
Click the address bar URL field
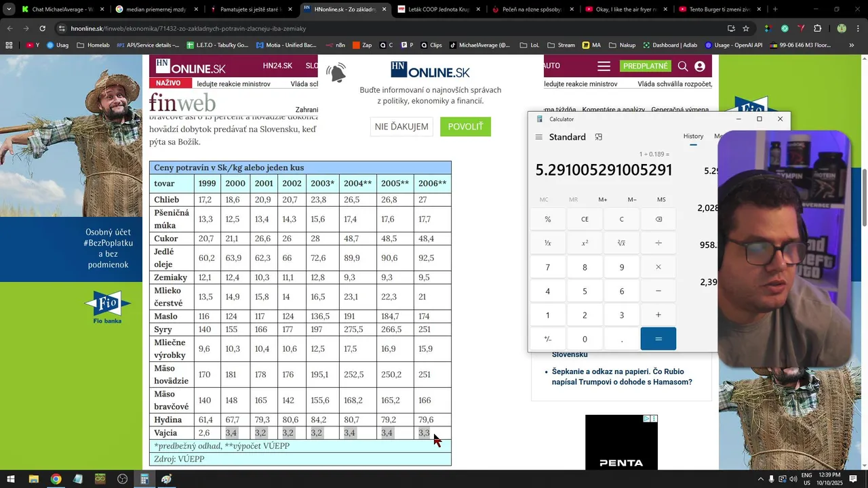[387, 28]
